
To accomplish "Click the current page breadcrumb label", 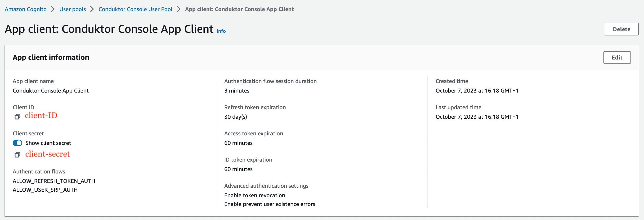I will (x=239, y=9).
